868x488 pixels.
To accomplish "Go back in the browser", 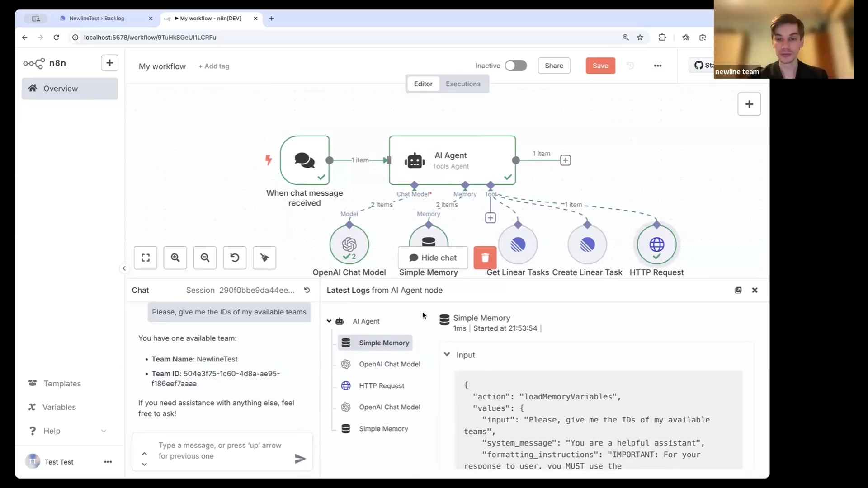I will click(25, 38).
